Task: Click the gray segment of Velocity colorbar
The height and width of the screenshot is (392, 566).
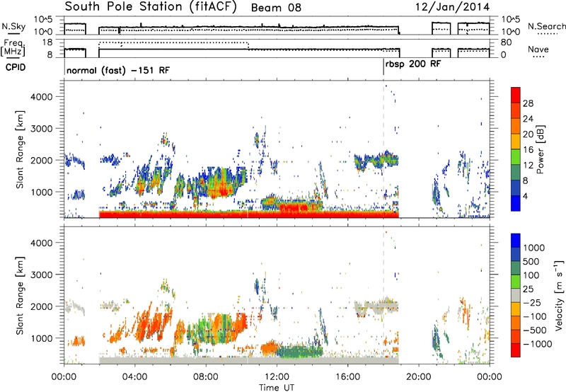Action: coord(516,295)
